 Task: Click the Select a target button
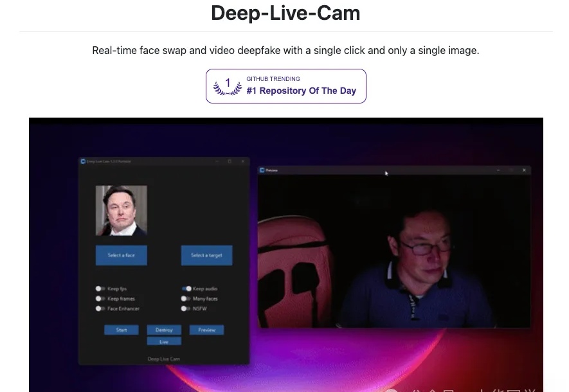[x=205, y=255]
